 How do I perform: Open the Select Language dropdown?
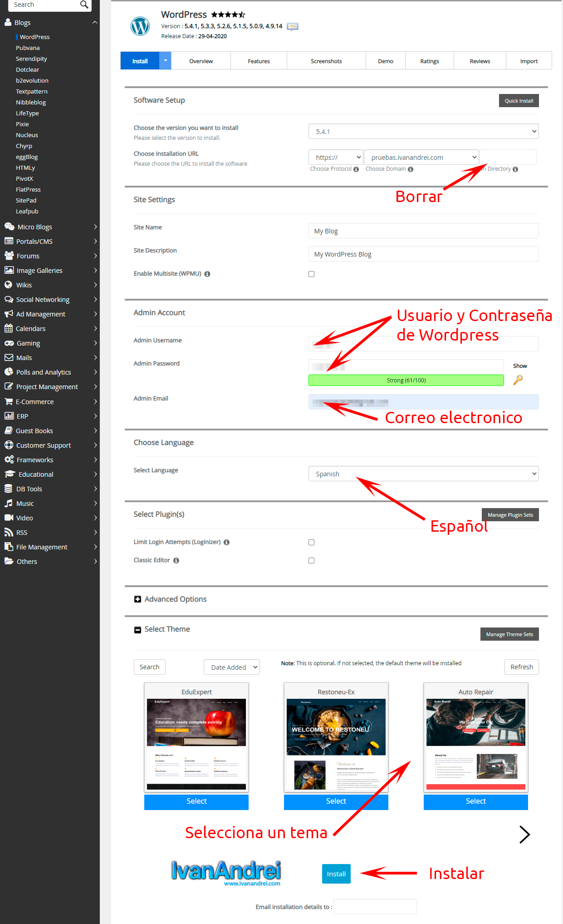[423, 474]
